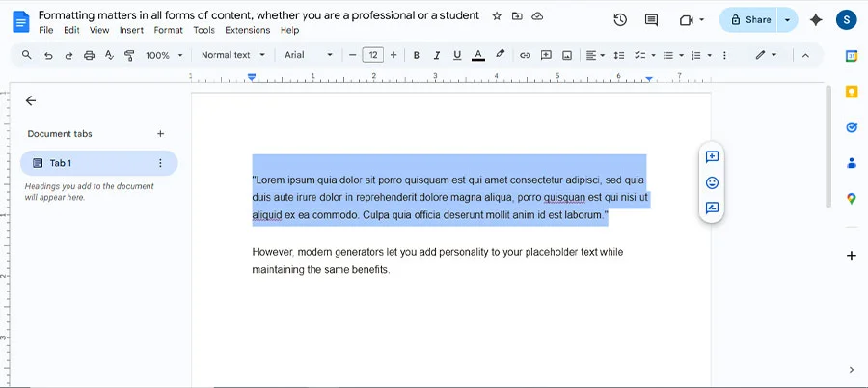
Task: Click the add emoji reaction icon
Action: click(712, 182)
